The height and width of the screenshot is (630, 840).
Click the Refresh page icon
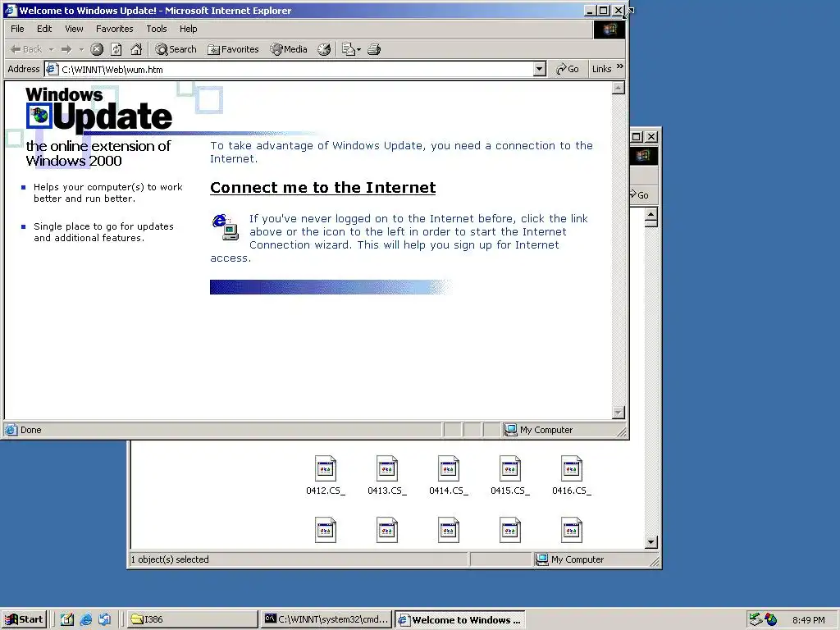(116, 49)
